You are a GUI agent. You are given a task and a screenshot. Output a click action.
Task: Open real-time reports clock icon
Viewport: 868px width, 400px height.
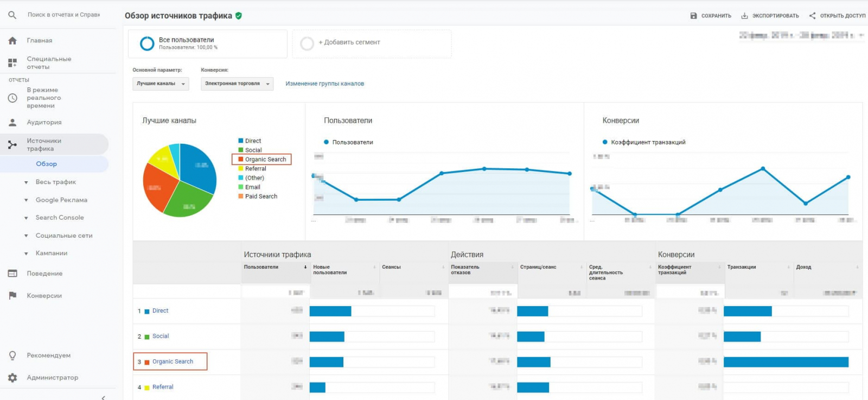pos(12,98)
